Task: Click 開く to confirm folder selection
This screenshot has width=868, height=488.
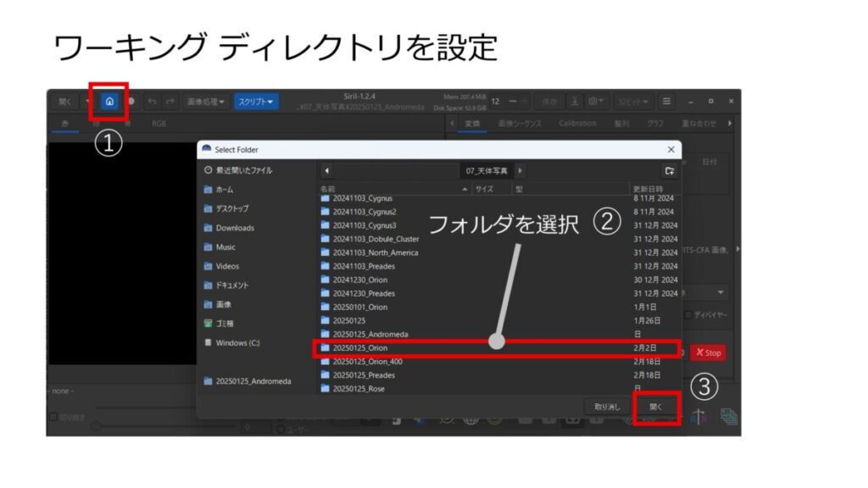Action: tap(656, 407)
